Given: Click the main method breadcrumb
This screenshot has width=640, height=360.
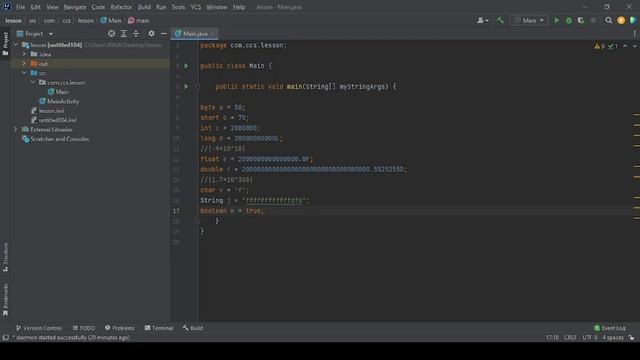Looking at the screenshot, I should pos(139,20).
